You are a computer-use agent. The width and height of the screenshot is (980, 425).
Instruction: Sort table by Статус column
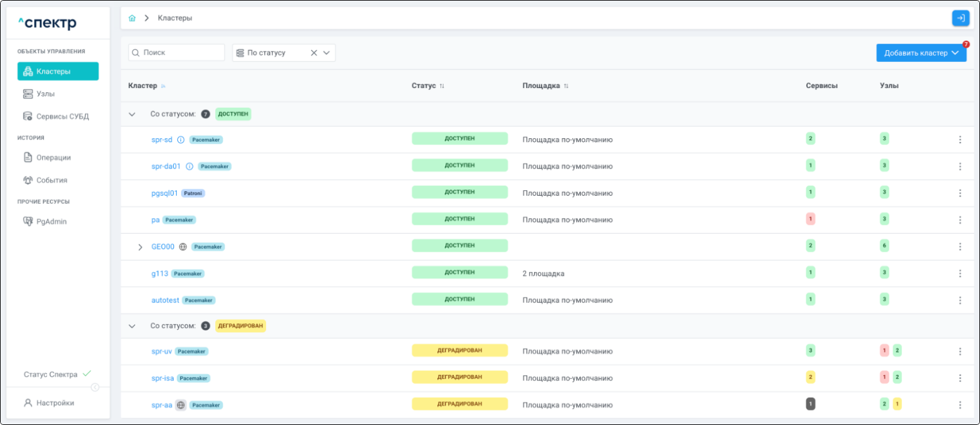click(442, 86)
